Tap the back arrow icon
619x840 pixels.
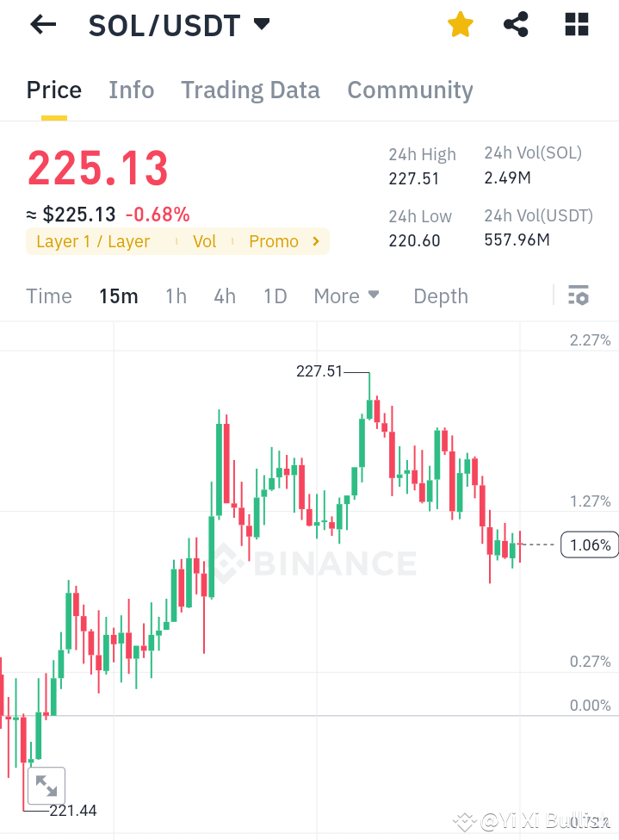coord(41,24)
